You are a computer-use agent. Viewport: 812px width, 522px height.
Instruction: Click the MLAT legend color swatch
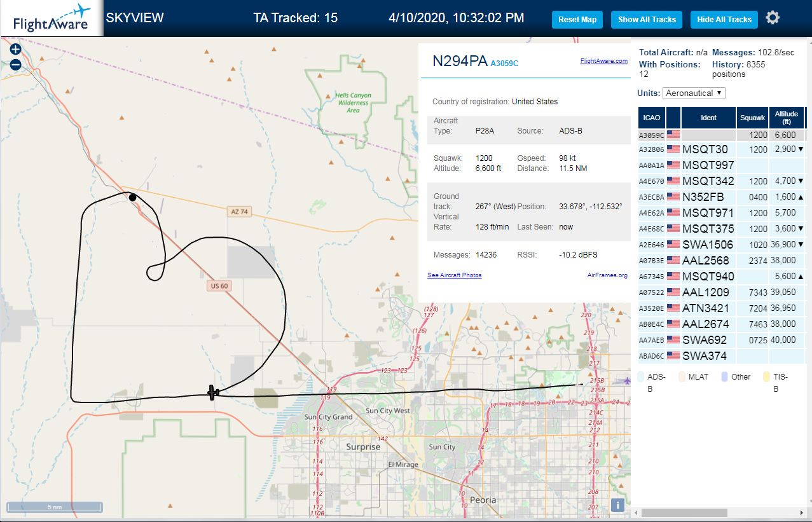point(682,376)
